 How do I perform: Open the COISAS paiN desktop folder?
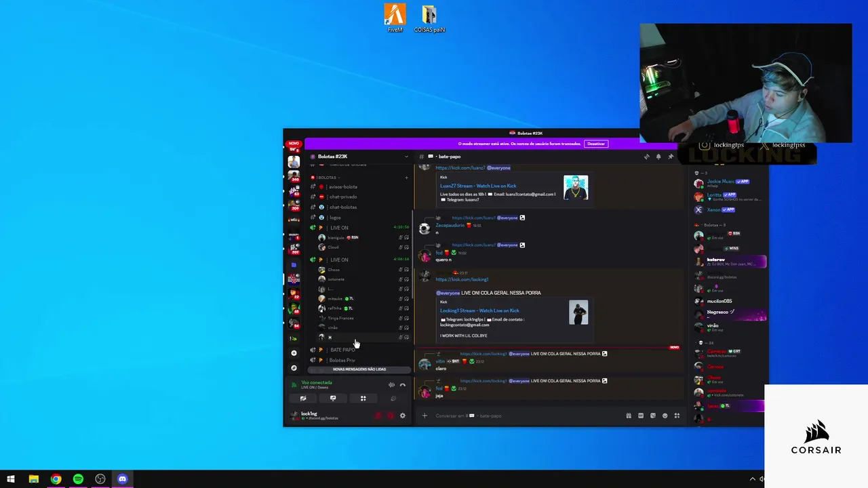click(x=429, y=18)
